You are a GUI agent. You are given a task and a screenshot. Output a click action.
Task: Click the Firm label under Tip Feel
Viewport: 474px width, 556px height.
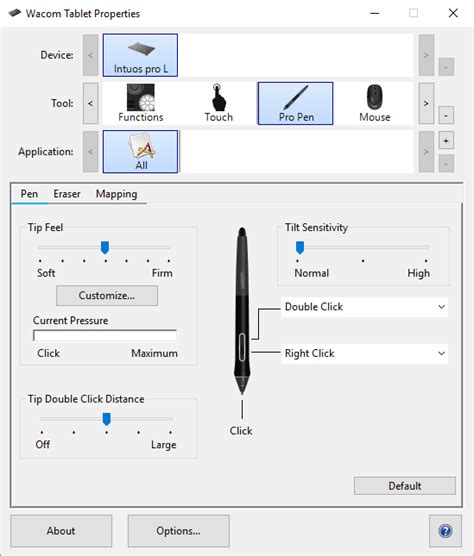point(162,273)
